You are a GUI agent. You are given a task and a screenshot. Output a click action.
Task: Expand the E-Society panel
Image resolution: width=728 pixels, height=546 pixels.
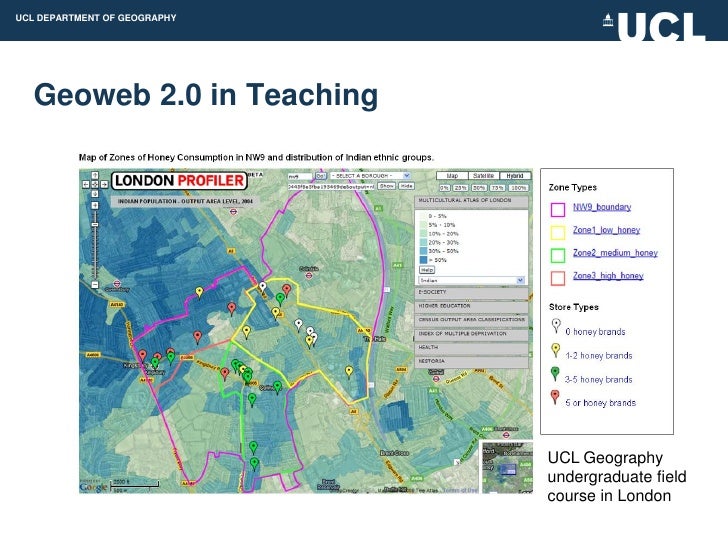[x=471, y=292]
